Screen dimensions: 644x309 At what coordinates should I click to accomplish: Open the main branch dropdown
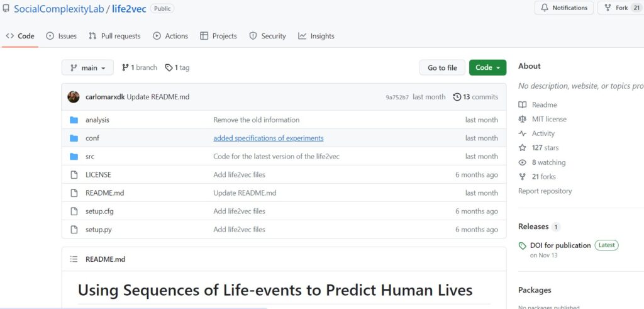(87, 67)
